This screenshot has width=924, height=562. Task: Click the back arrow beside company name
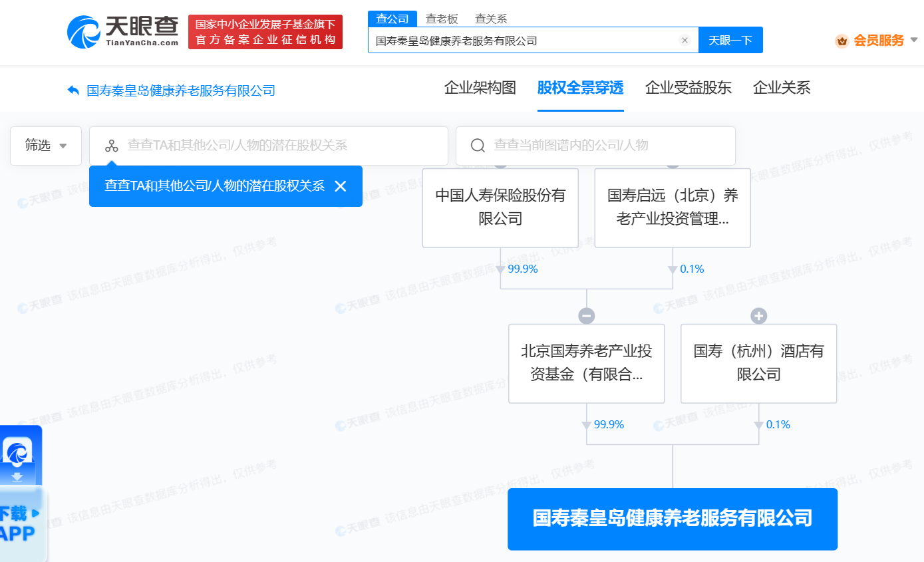pos(73,90)
